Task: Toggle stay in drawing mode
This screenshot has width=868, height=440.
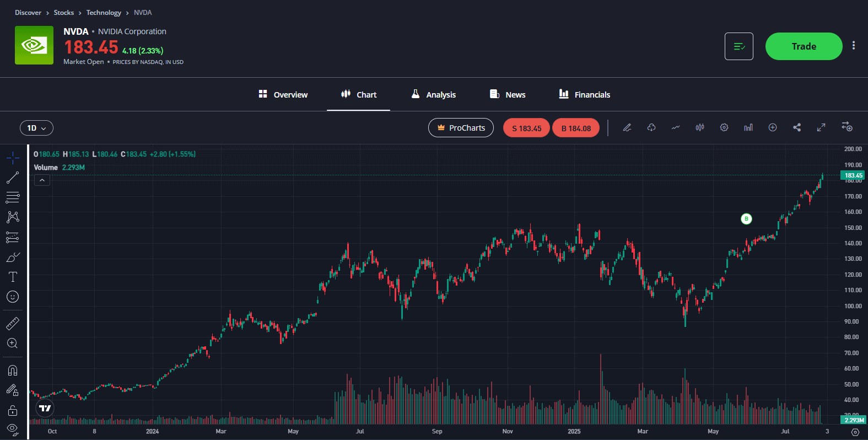Action: (13, 390)
